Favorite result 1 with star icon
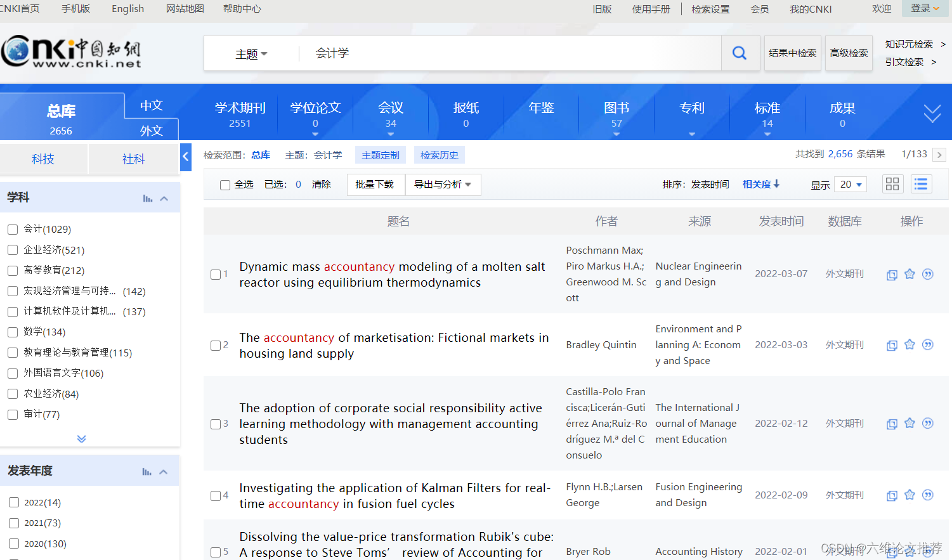This screenshot has width=952, height=560. pyautogui.click(x=910, y=274)
